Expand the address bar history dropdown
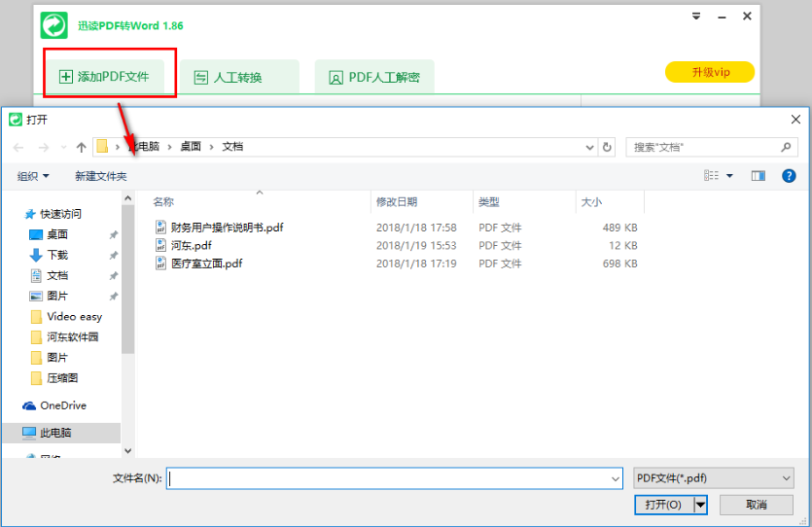The image size is (812, 527). point(589,148)
